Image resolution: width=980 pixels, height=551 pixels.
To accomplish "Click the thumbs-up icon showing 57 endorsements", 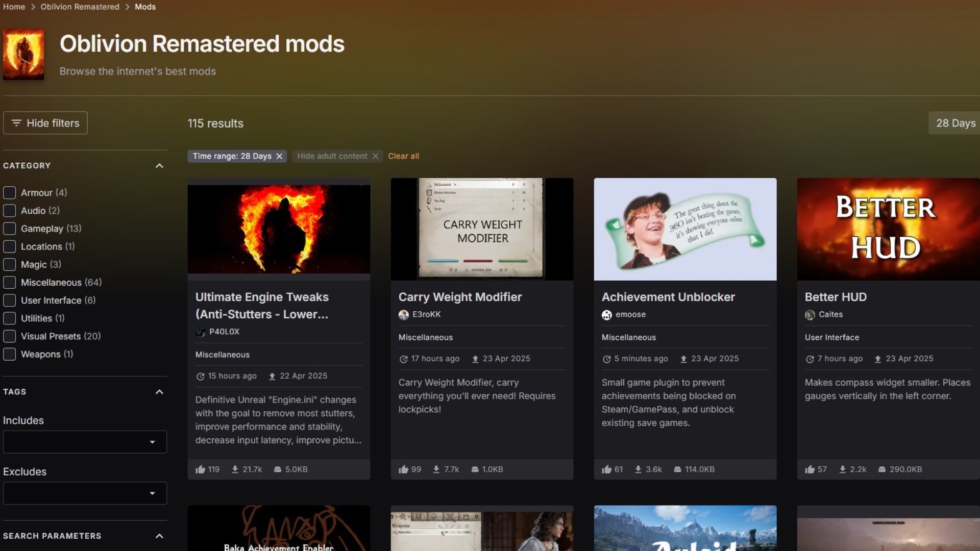I will (x=810, y=469).
